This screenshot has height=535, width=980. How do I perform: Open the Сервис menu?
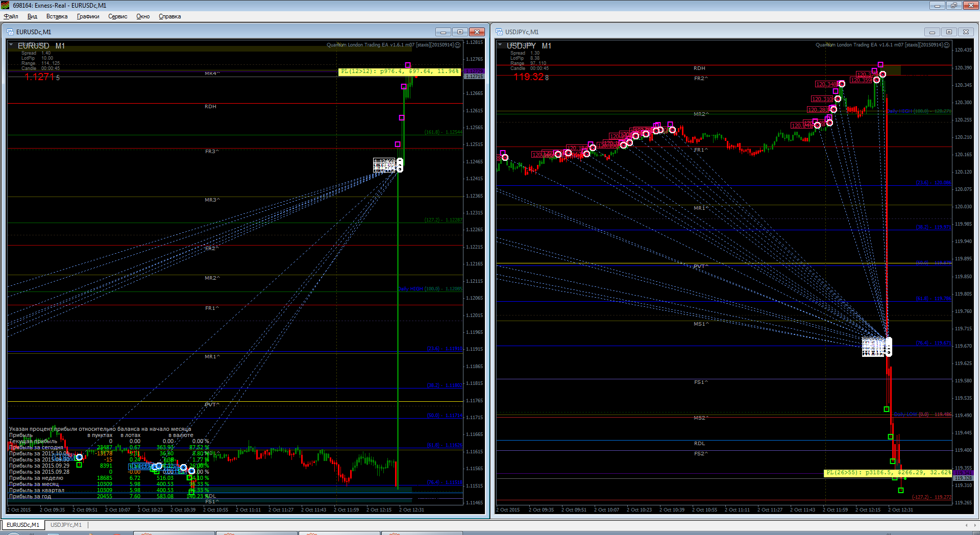(117, 16)
